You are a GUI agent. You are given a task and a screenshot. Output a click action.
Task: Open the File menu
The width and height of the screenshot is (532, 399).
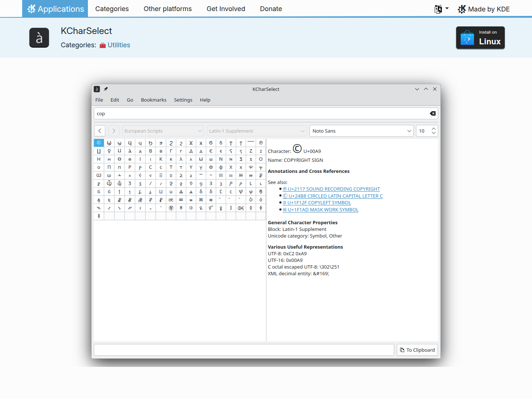coord(99,100)
